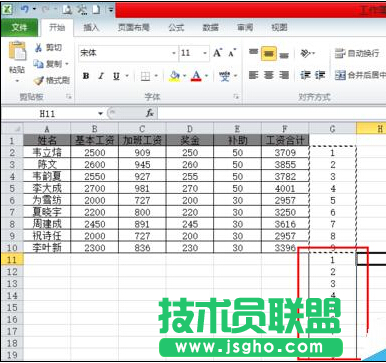Open the 剪贴板 clipboard pane launcher
Viewport: 386px width, 363px height.
point(69,97)
